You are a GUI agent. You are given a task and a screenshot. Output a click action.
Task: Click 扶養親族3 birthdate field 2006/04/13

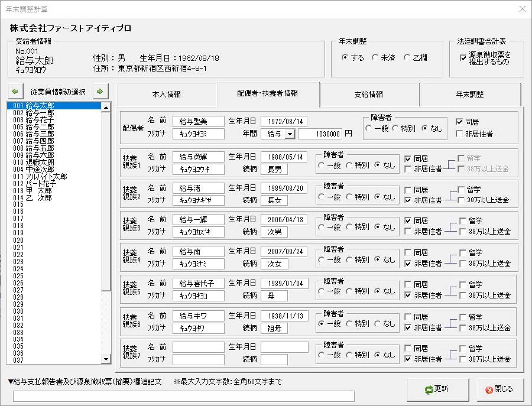[x=284, y=219]
